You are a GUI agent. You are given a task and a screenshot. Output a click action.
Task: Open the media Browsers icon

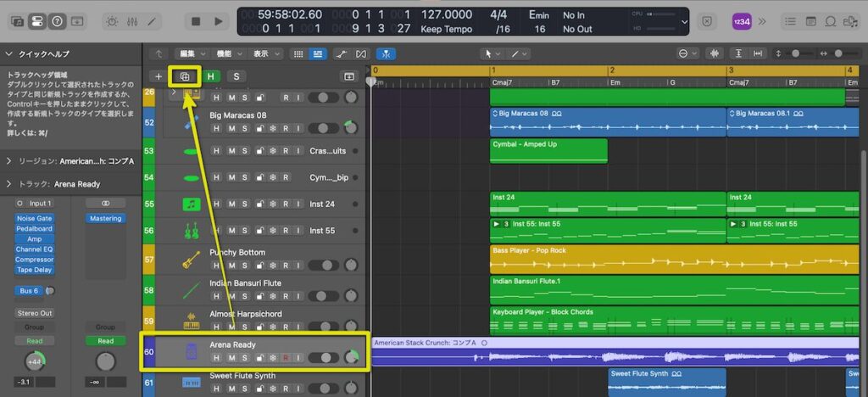pyautogui.click(x=849, y=21)
